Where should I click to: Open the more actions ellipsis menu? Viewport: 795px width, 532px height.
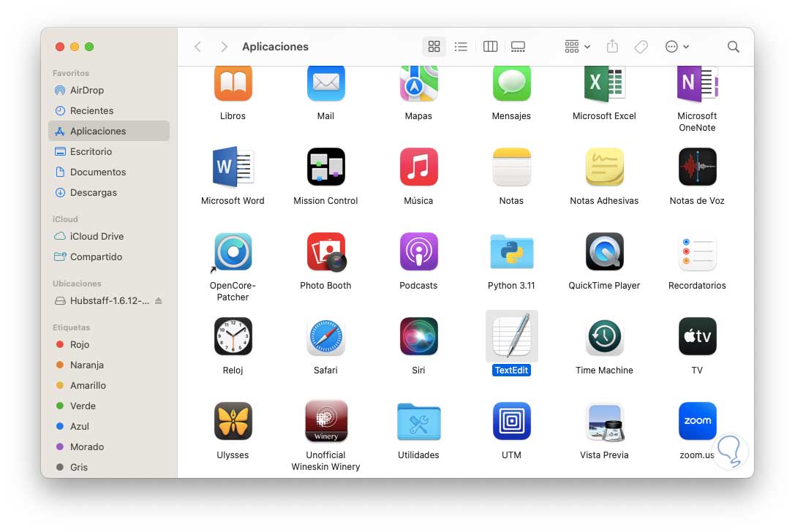677,47
